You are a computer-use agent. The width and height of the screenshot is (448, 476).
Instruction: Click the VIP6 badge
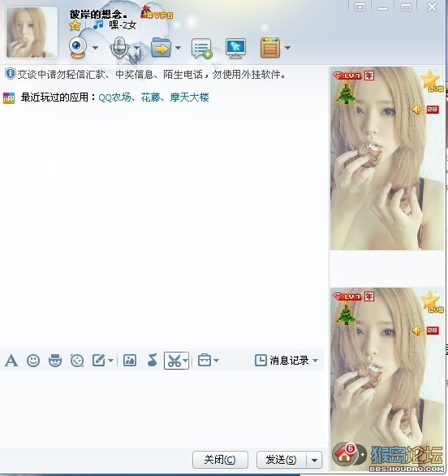tap(157, 13)
